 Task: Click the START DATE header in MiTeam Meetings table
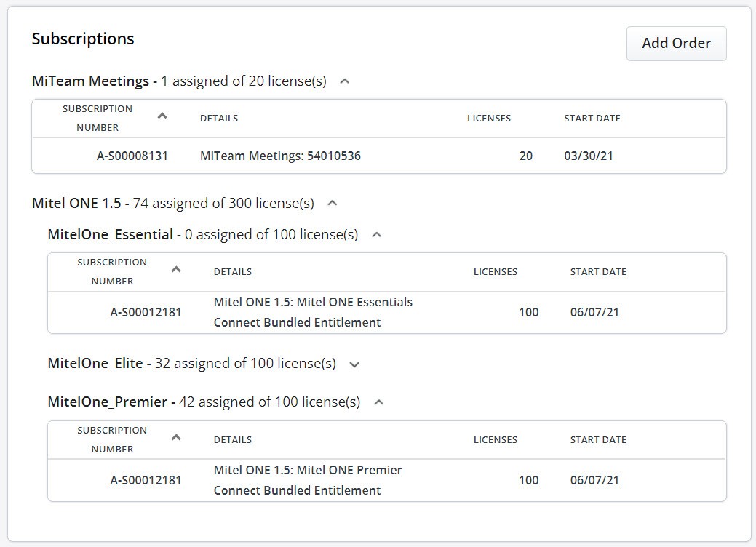pyautogui.click(x=592, y=118)
